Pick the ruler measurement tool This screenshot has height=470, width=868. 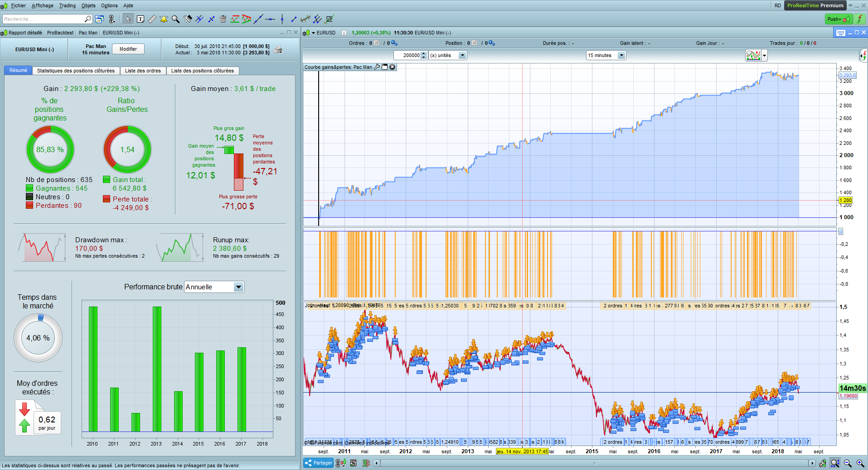click(x=152, y=19)
